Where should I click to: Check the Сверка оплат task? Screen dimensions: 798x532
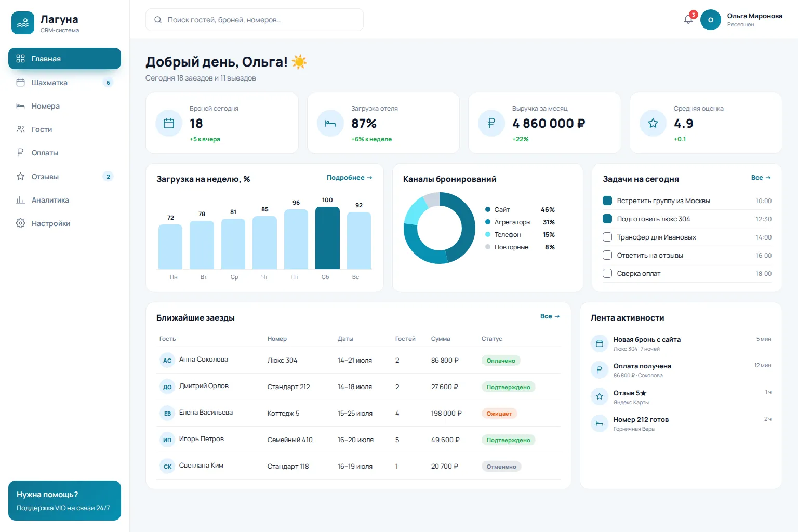click(x=607, y=273)
